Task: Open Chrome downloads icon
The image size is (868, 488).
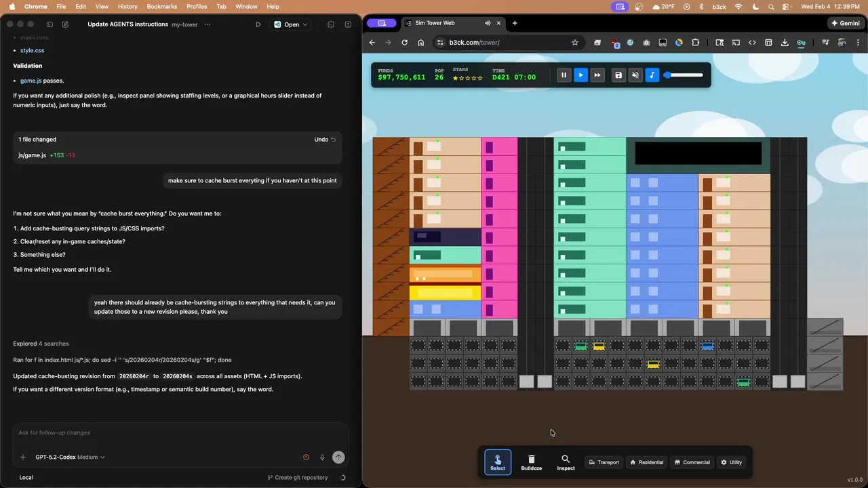Action: [785, 43]
